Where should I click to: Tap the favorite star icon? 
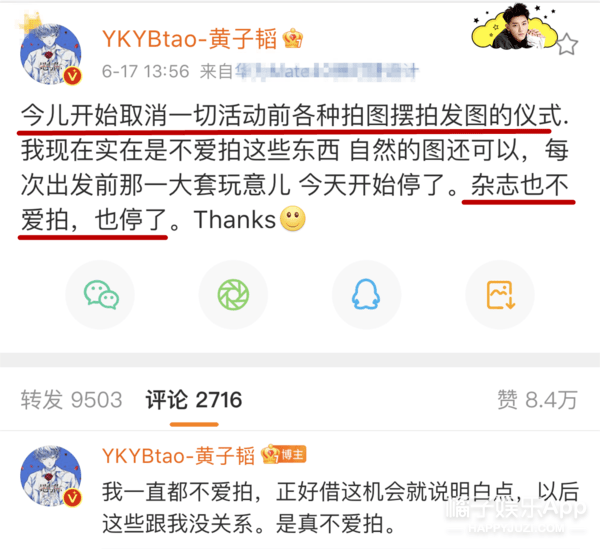point(567,45)
